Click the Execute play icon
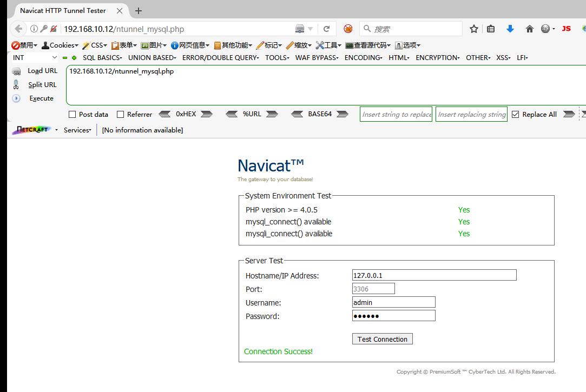 [x=16, y=98]
